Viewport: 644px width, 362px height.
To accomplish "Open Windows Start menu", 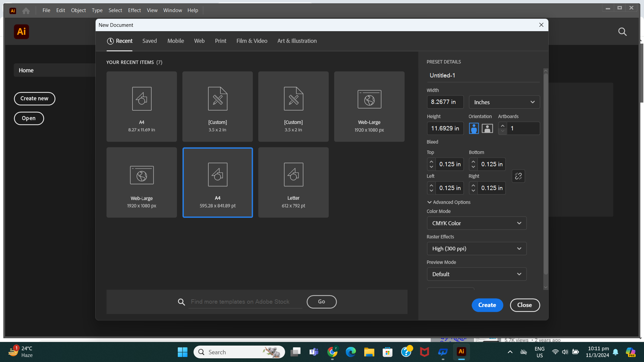I will tap(182, 352).
